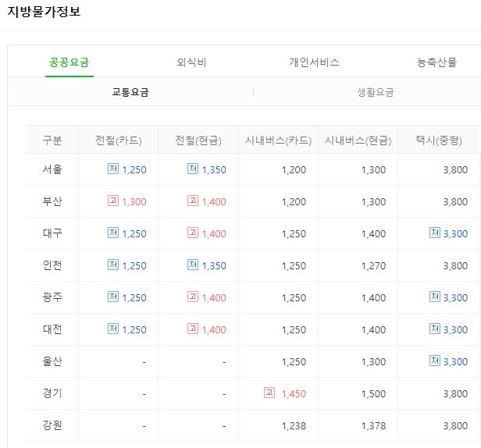481x448 pixels.
Task: Click 3,800 taxi fare in 서울 row
Action: [455, 170]
